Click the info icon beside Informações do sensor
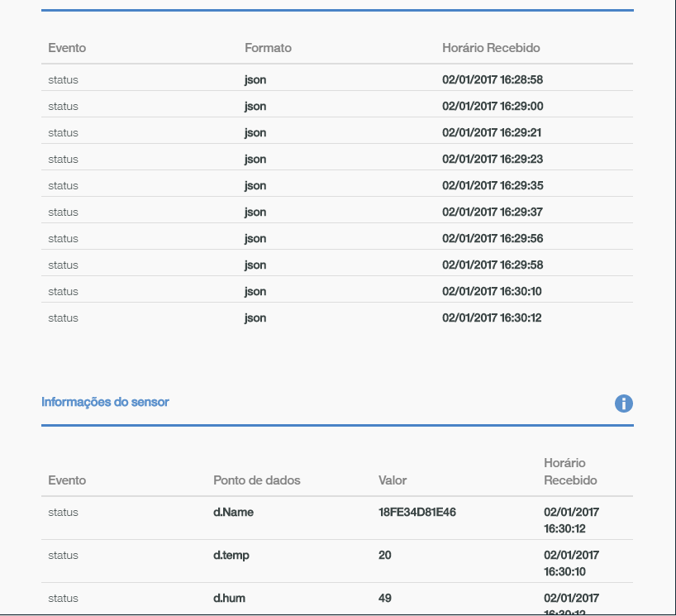The width and height of the screenshot is (676, 616). point(623,404)
